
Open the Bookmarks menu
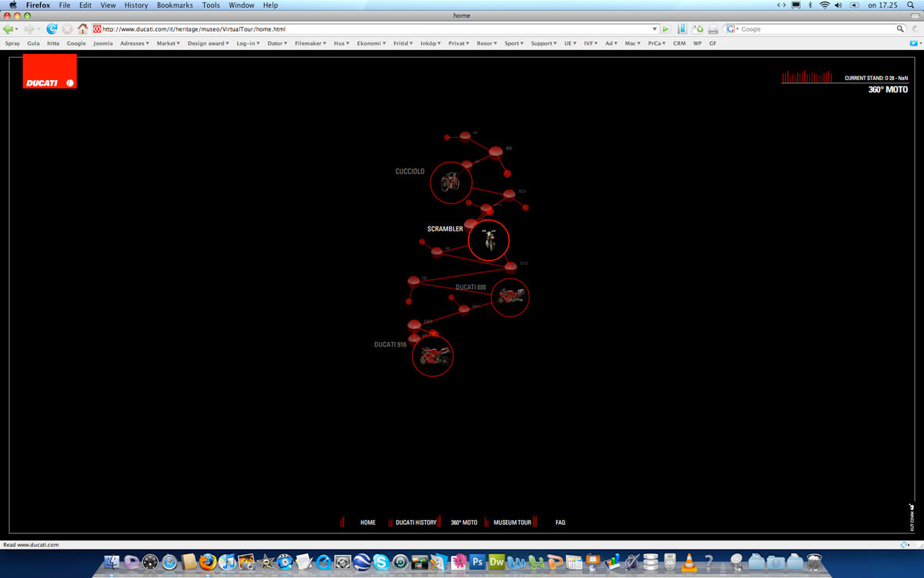click(x=175, y=5)
